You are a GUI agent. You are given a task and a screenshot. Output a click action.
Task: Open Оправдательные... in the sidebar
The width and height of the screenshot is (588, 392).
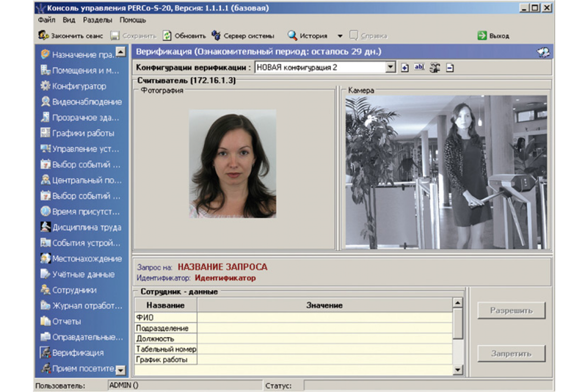(x=81, y=337)
